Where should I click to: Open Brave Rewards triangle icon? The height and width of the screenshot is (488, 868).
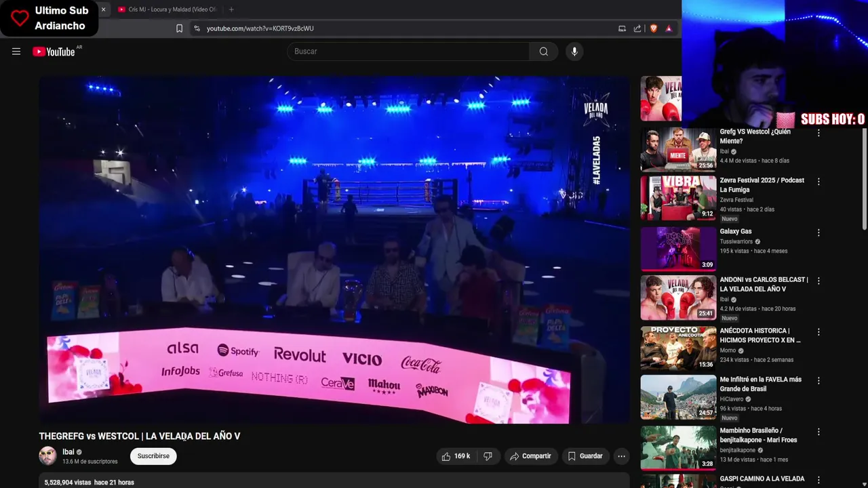669,28
